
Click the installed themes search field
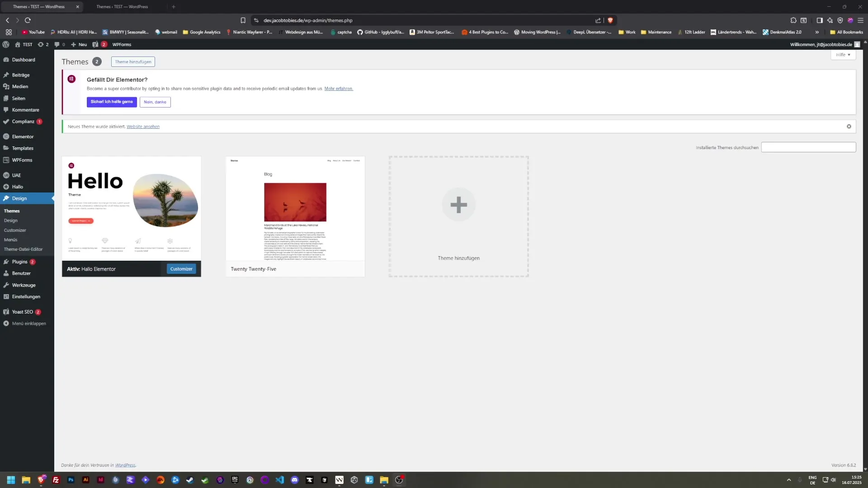coord(808,147)
